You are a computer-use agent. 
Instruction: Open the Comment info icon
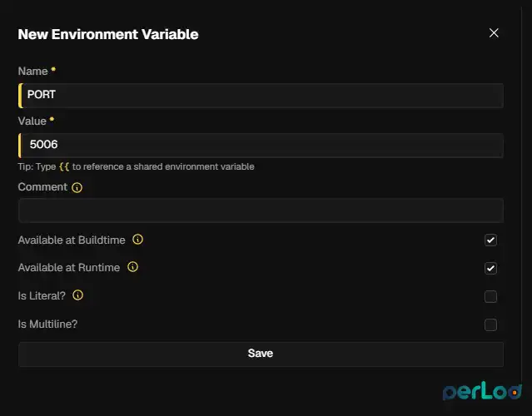click(77, 187)
